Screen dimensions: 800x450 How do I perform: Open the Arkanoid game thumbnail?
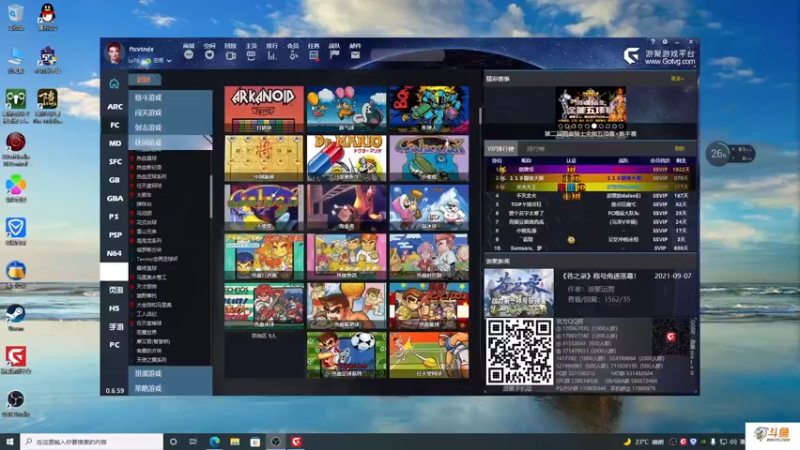[264, 109]
